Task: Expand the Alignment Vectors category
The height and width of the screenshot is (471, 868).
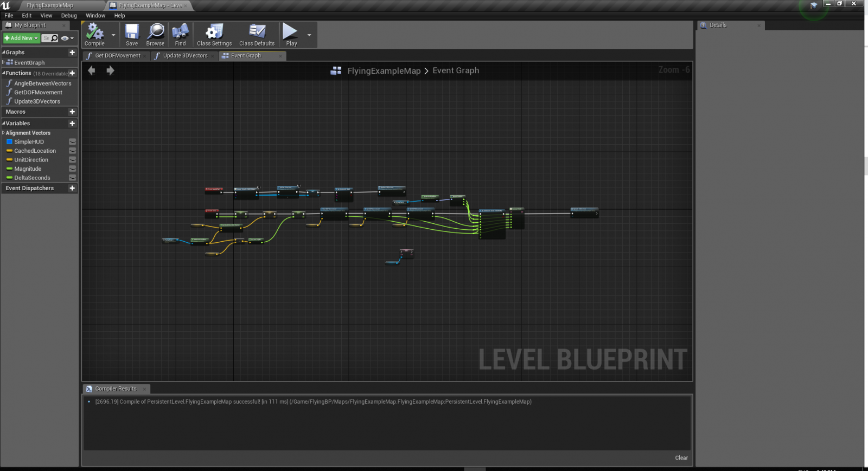Action: pyautogui.click(x=3, y=133)
